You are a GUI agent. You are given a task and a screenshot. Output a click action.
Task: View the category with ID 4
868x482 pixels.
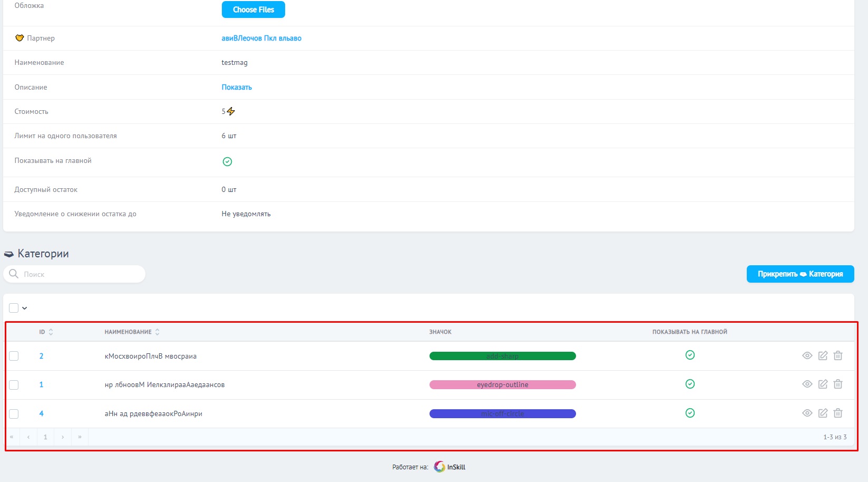[x=807, y=413]
